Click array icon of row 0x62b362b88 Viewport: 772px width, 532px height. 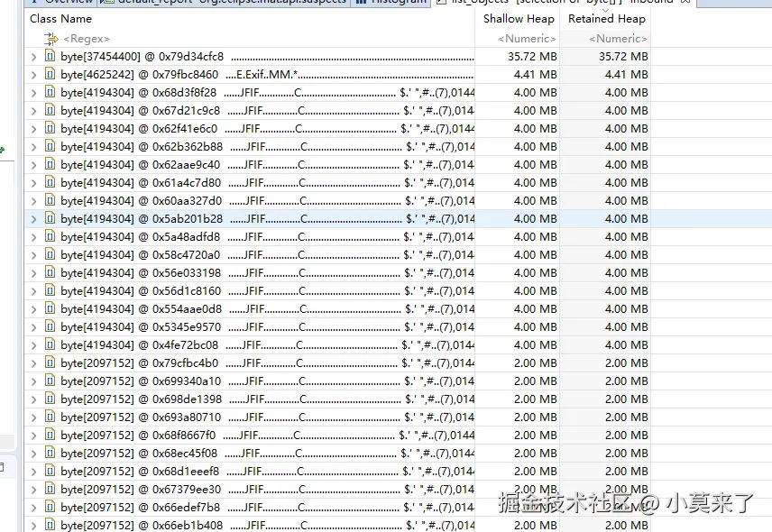click(50, 146)
